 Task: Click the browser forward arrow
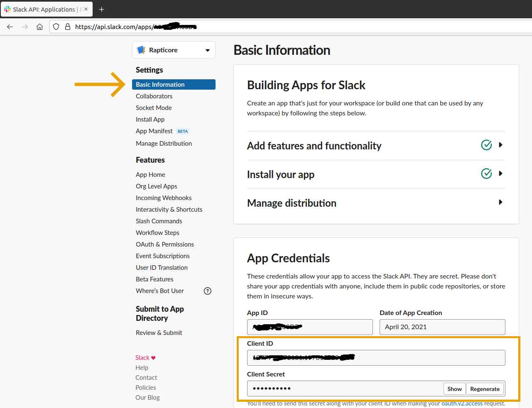(25, 27)
